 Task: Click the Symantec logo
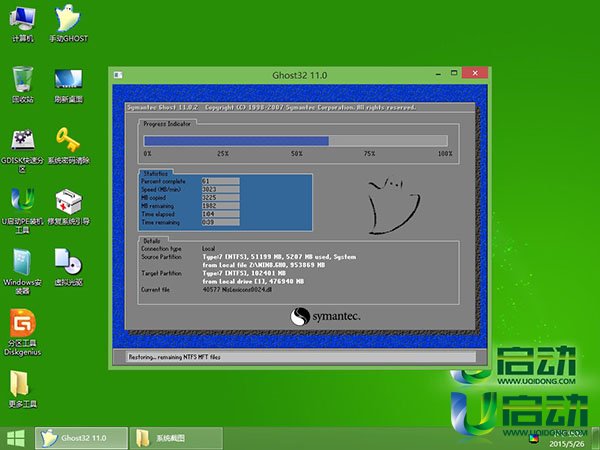pyautogui.click(x=325, y=316)
